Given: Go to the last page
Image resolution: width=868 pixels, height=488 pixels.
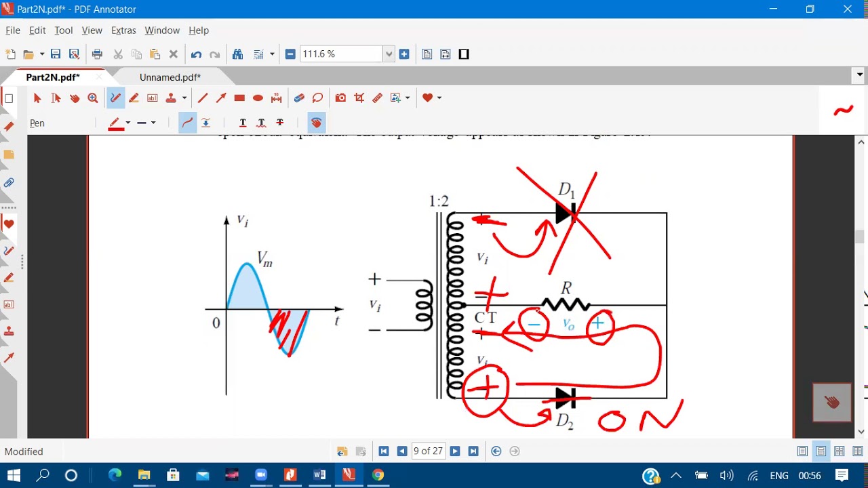Looking at the screenshot, I should coord(473,451).
